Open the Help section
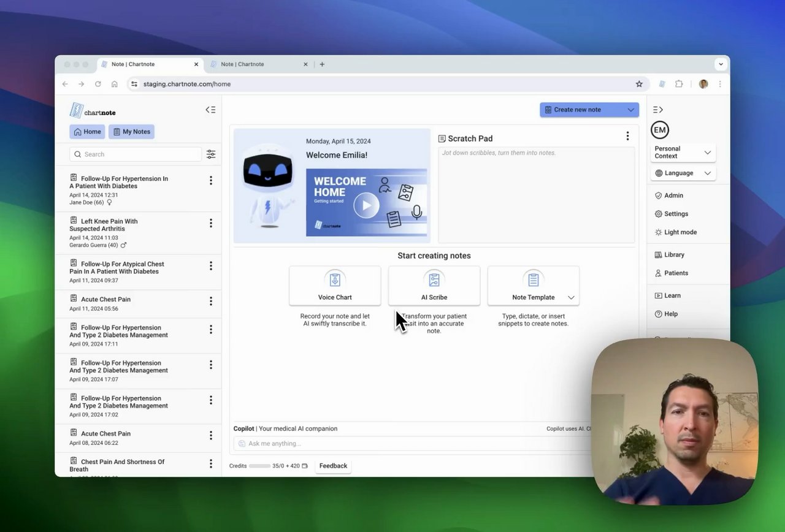This screenshot has width=785, height=532. point(666,314)
